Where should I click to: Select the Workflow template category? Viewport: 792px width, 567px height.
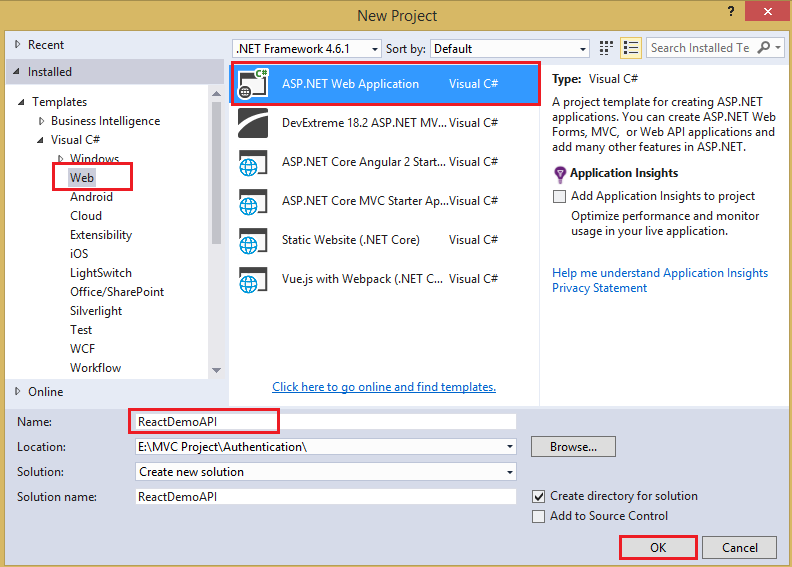[x=95, y=368]
